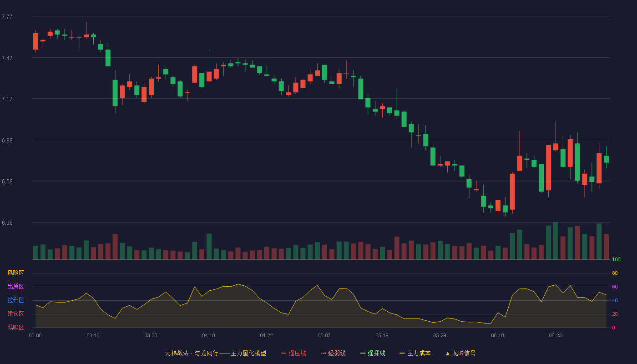This screenshot has width=637, height=364.
Task: Click the 05-19 date label
Action: (x=382, y=335)
